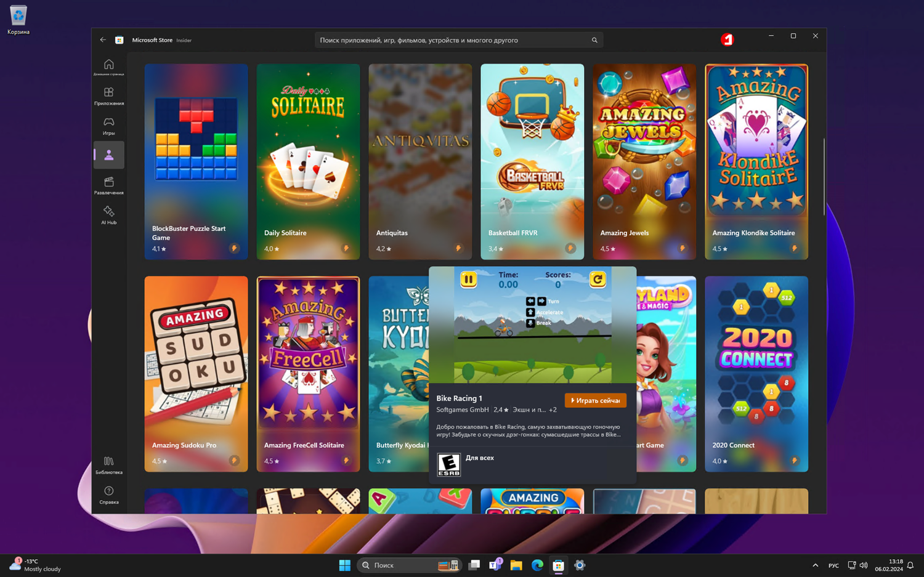
Task: Click the ESRB rating icon in Bike Racing popup
Action: point(448,464)
